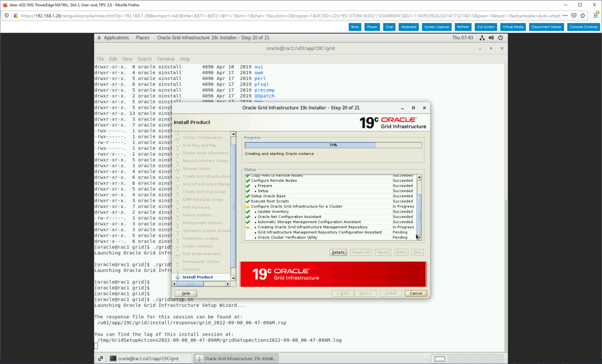The width and height of the screenshot is (602, 364).
Task: Minimize the Oracle installer dialog
Action: pyautogui.click(x=402, y=108)
